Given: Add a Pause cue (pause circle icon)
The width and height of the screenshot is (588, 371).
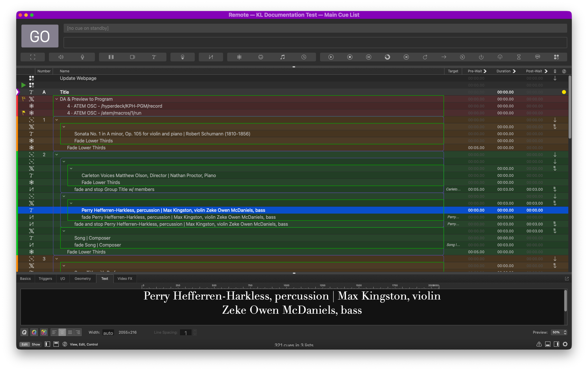Looking at the screenshot, I should tap(369, 57).
